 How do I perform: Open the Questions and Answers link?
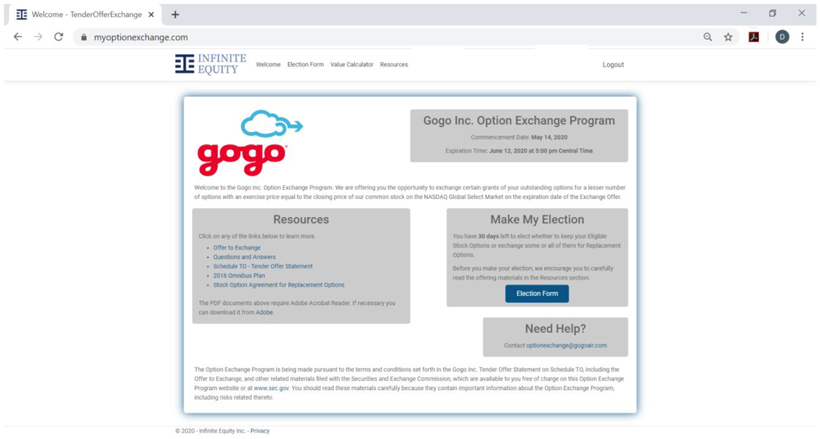pyautogui.click(x=244, y=257)
